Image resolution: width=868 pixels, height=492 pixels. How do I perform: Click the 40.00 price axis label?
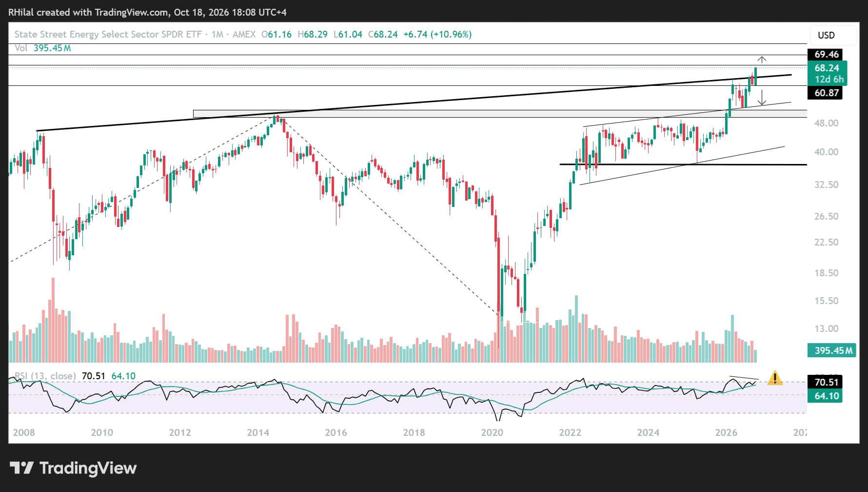tap(826, 152)
